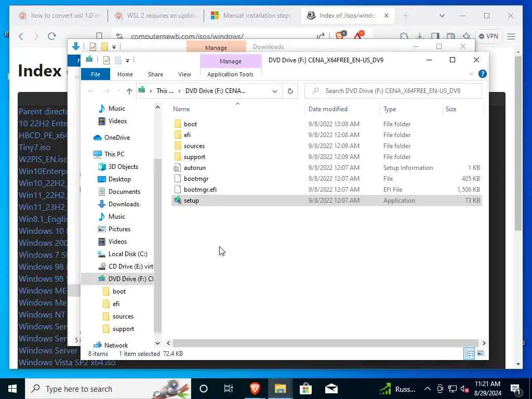This screenshot has height=399, width=532.
Task: Go up one folder level
Action: [x=129, y=91]
